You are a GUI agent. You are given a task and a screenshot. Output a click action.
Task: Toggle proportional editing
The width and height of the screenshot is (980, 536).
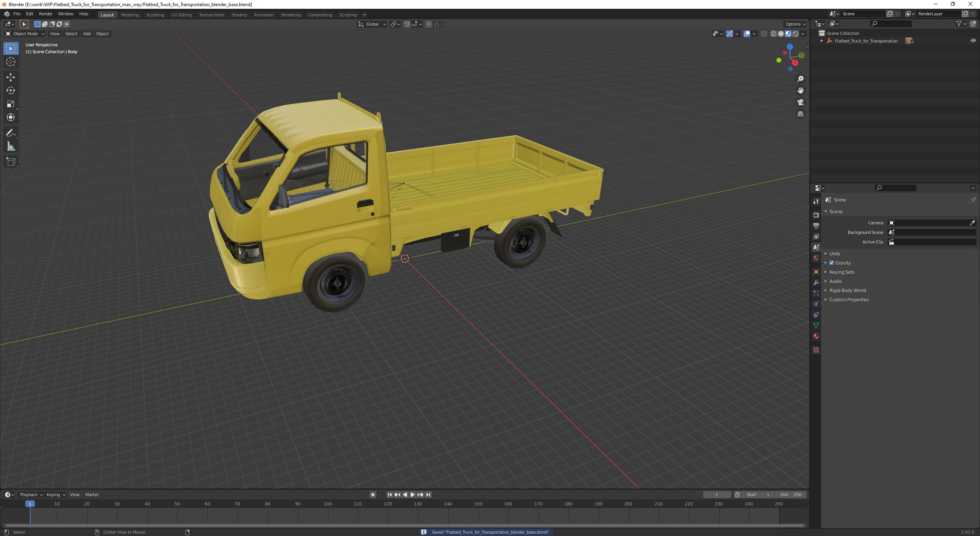coord(429,24)
